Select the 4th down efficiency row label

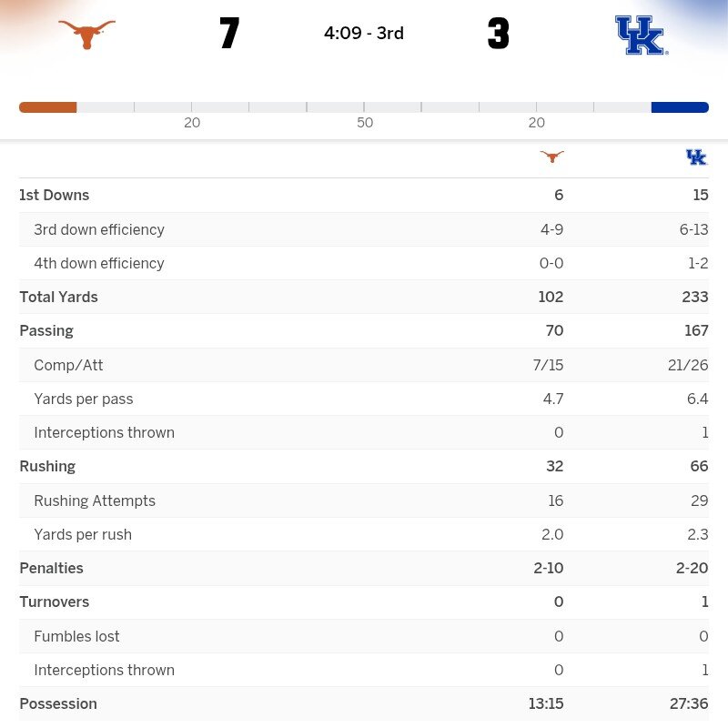coord(99,263)
